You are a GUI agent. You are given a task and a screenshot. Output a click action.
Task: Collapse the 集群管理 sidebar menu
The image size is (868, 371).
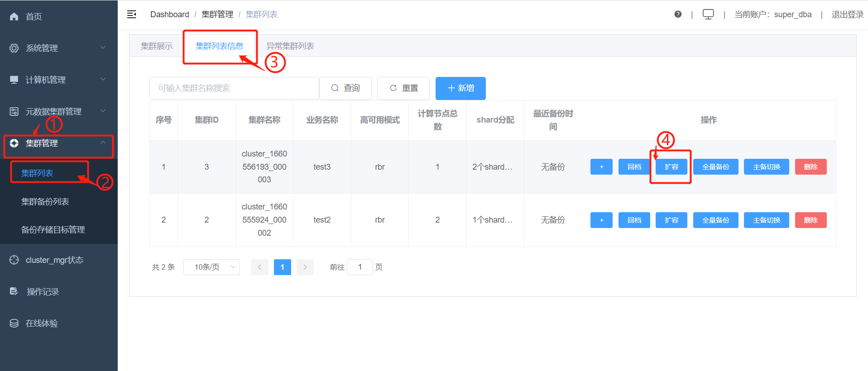[42, 143]
